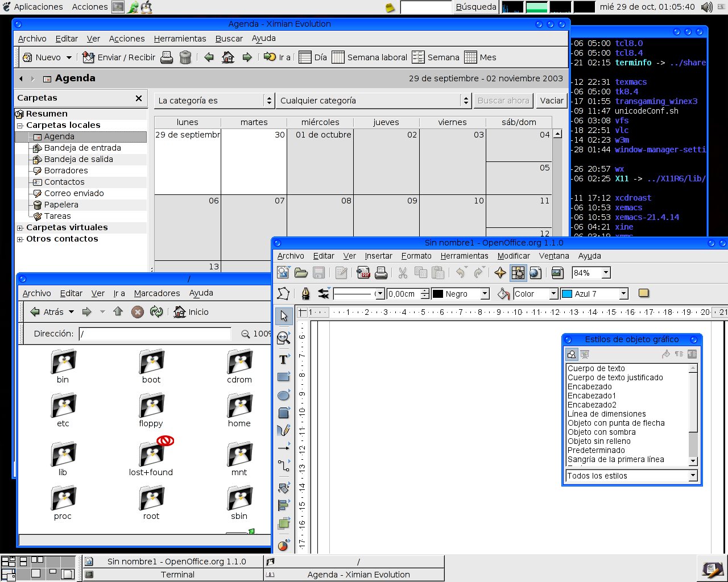Open the Nuevo button dropdown arrow

tap(69, 57)
